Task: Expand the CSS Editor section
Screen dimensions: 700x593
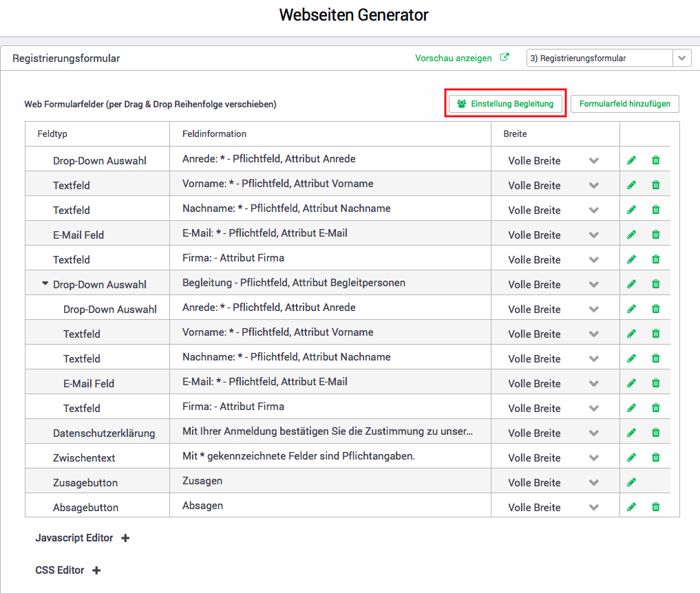Action: [x=96, y=570]
